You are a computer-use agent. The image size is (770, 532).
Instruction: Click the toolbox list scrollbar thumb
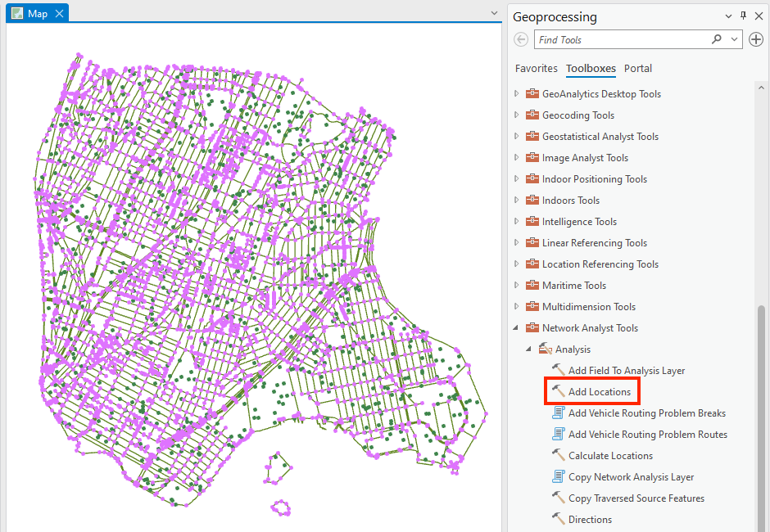point(761,417)
